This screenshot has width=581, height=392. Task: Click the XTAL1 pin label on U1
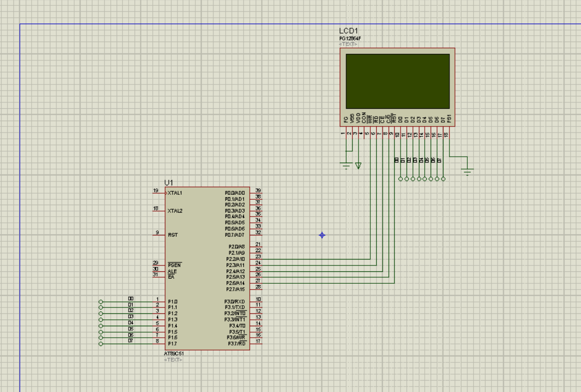pos(175,193)
